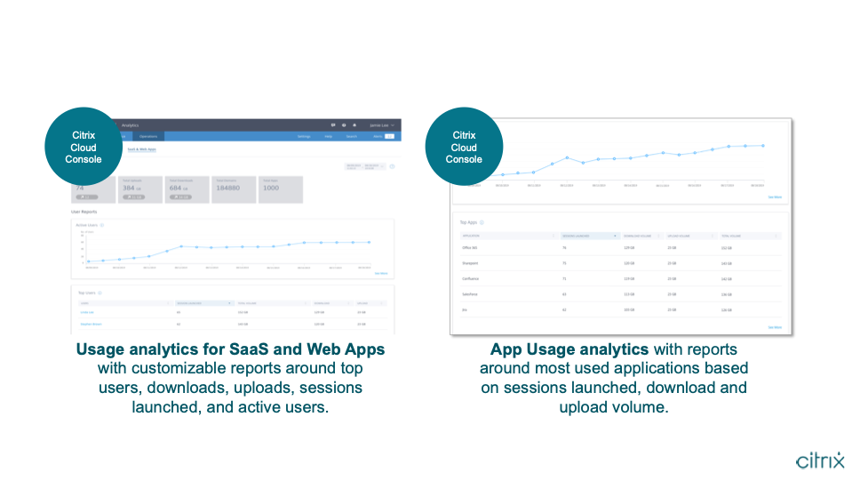Click the 143 GB total volume for Sharepoint
The width and height of the screenshot is (868, 489).
coord(726,263)
